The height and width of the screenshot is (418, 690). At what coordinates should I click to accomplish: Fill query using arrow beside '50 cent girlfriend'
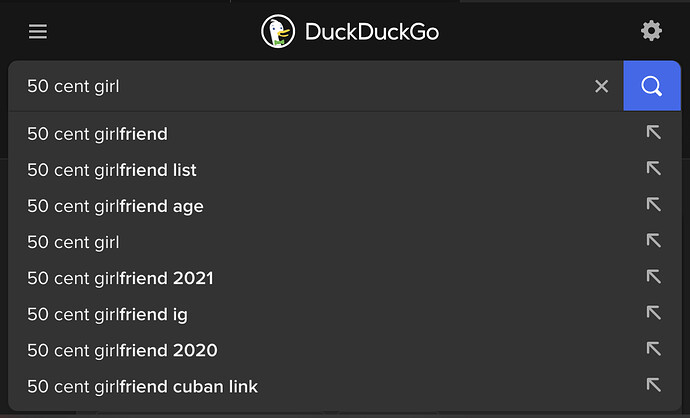(x=653, y=132)
